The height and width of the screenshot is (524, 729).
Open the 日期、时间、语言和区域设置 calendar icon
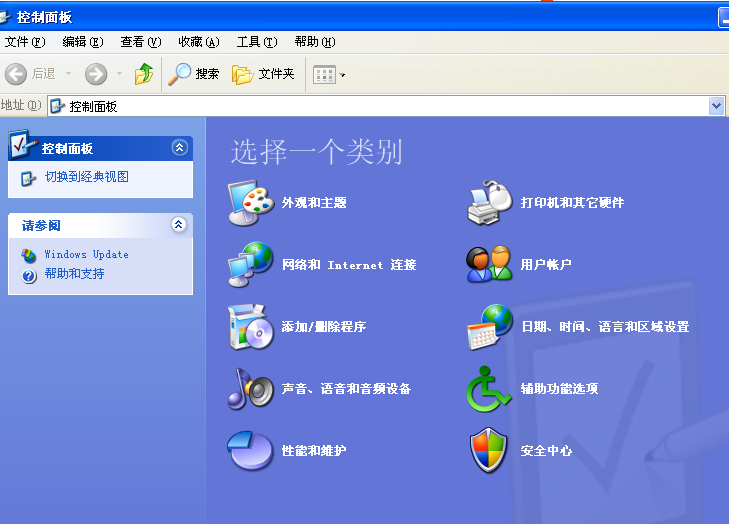tap(490, 327)
